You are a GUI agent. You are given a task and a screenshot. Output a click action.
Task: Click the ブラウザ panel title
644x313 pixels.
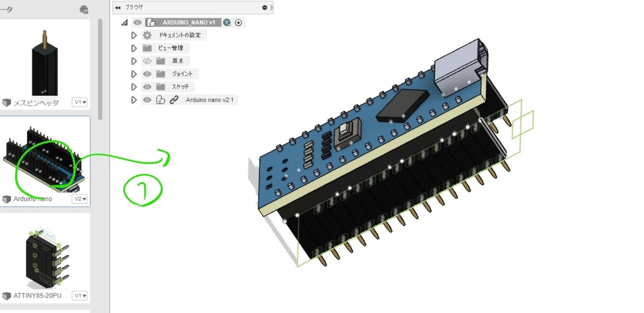point(134,8)
